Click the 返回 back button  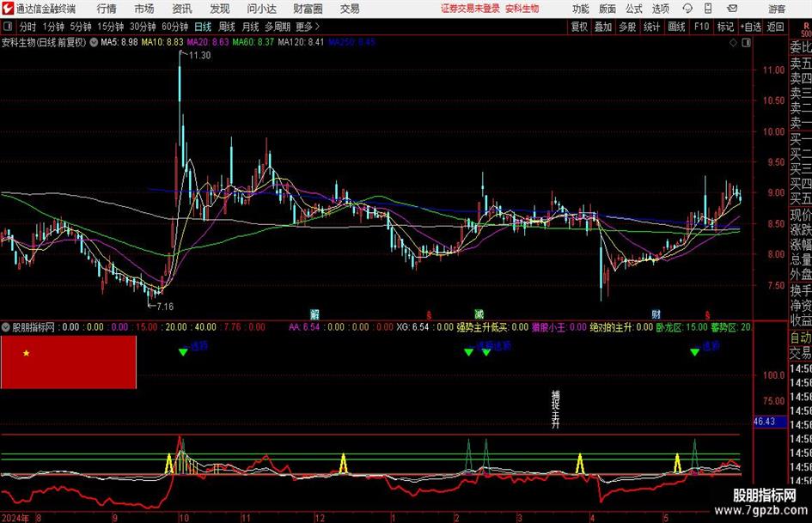click(x=775, y=27)
